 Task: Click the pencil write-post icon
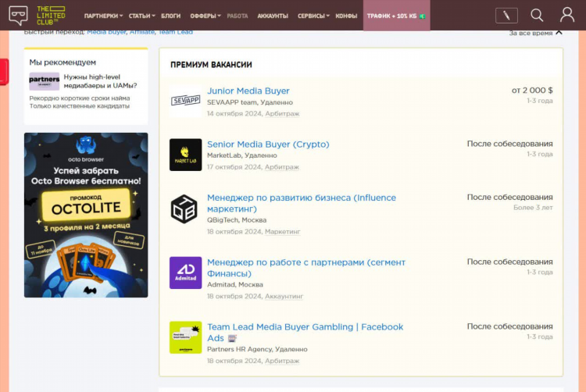506,16
